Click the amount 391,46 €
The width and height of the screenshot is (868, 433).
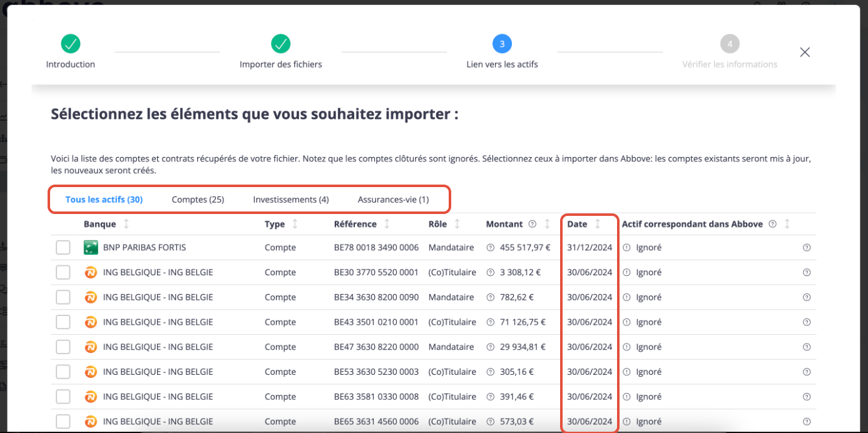[x=517, y=397]
